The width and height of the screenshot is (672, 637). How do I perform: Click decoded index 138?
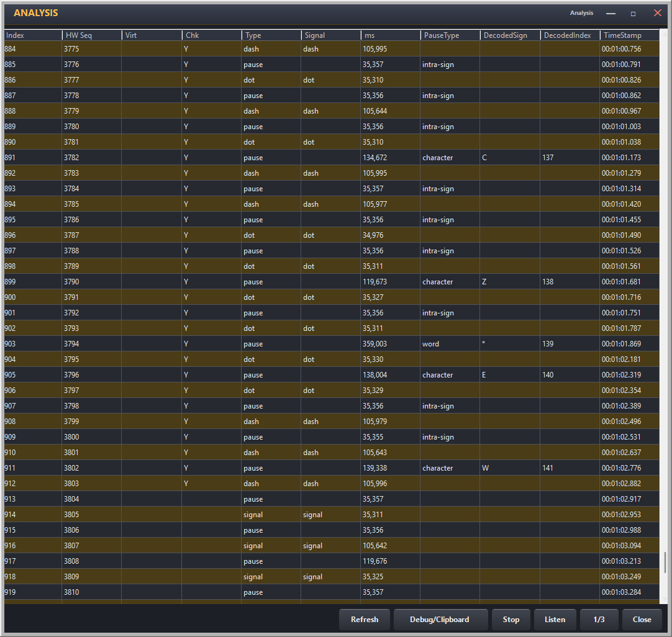point(570,282)
